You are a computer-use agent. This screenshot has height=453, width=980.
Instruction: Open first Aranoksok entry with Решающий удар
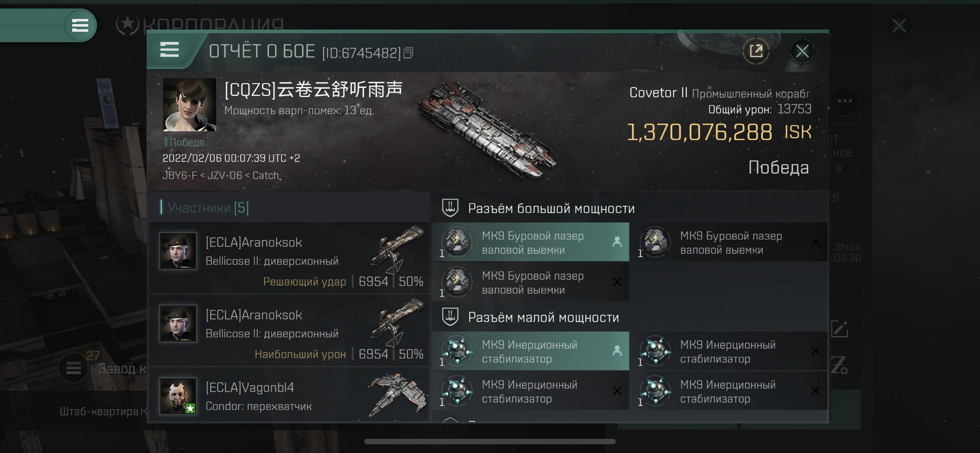pos(289,259)
